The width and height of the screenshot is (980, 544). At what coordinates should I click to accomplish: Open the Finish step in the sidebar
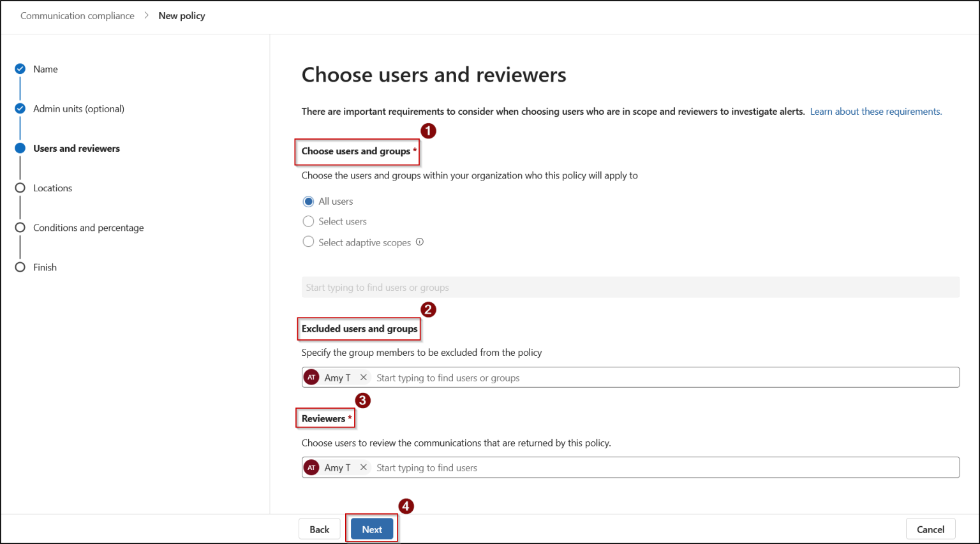coord(45,267)
